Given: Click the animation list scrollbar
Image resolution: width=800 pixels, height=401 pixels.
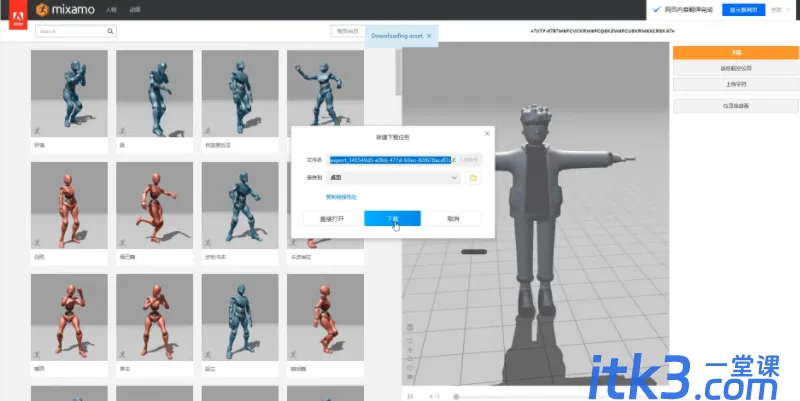Looking at the screenshot, I should point(398,71).
